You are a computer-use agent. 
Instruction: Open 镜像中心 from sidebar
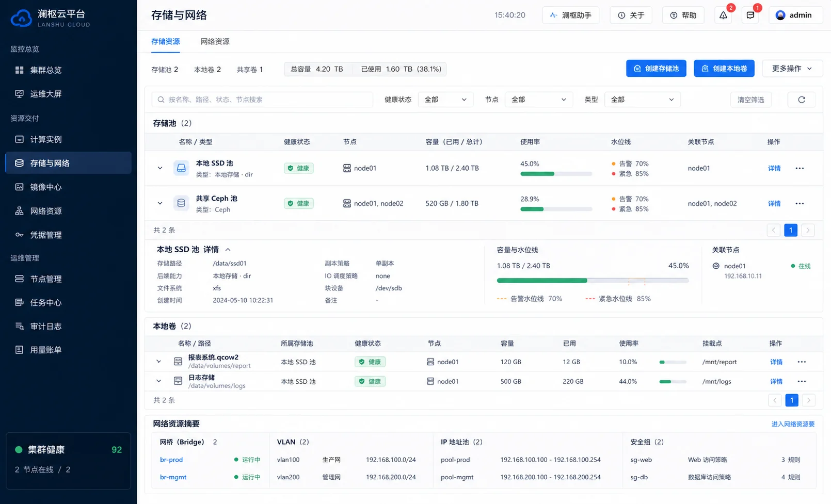pos(68,187)
